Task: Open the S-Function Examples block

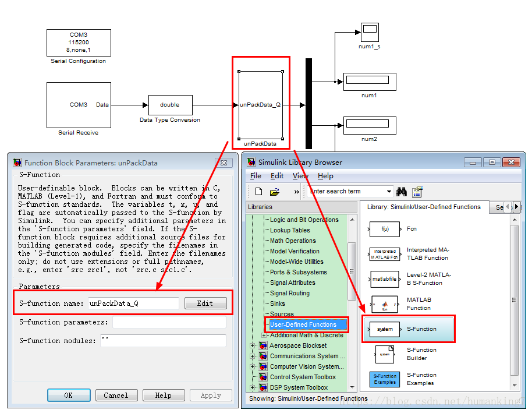Action: (385, 379)
